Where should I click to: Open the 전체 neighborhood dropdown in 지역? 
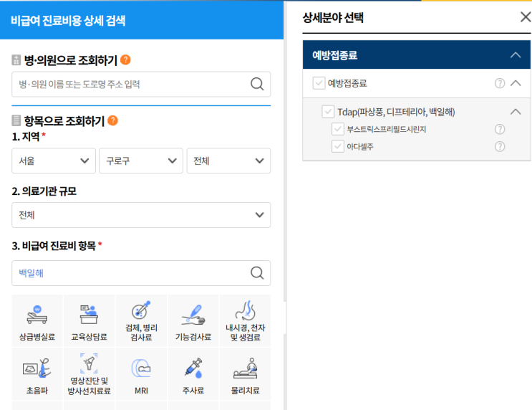coord(228,161)
